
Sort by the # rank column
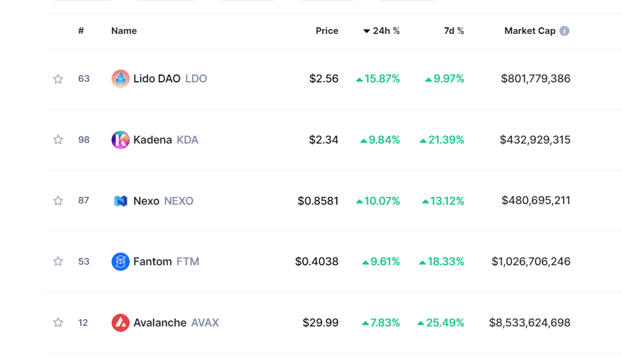pos(81,31)
